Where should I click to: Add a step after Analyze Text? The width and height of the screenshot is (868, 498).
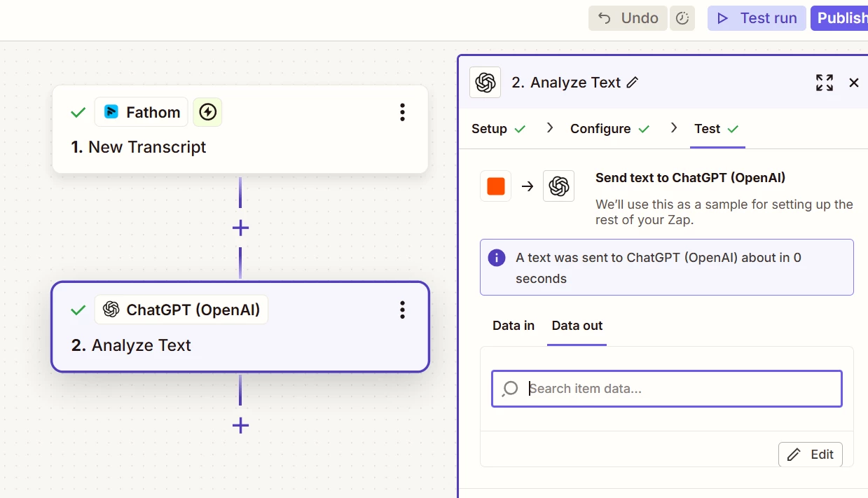240,425
